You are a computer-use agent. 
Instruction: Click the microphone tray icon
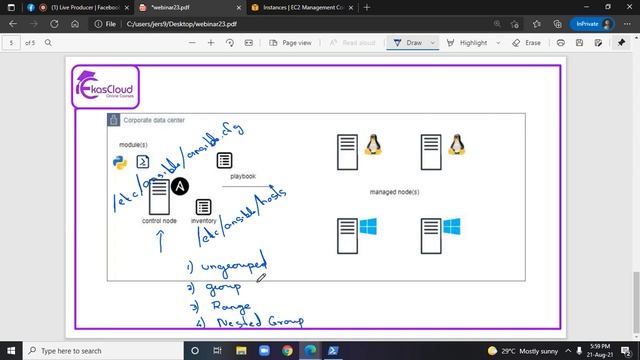pos(579,351)
